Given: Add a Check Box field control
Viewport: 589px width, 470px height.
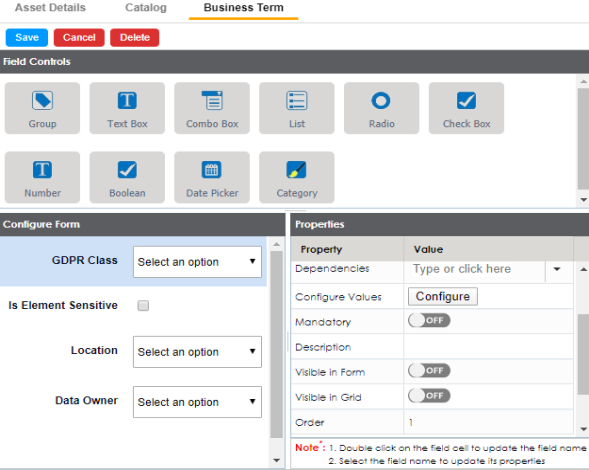Looking at the screenshot, I should (x=466, y=108).
